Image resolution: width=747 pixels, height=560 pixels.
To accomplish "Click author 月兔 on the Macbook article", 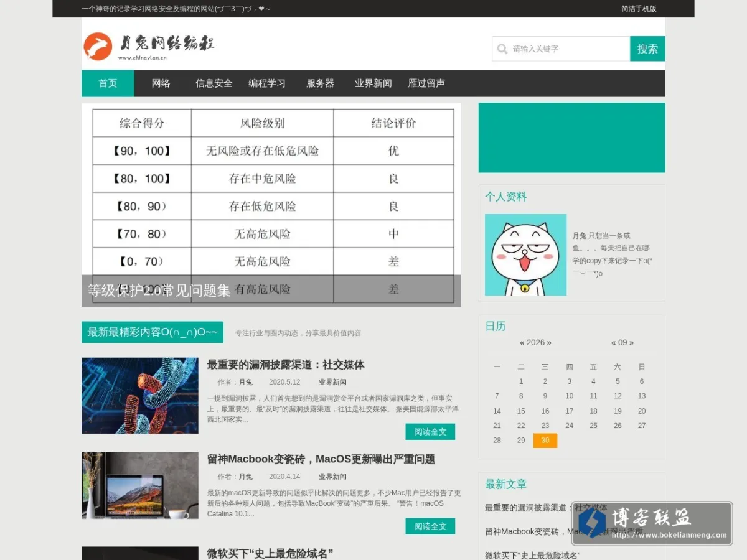I will click(246, 477).
